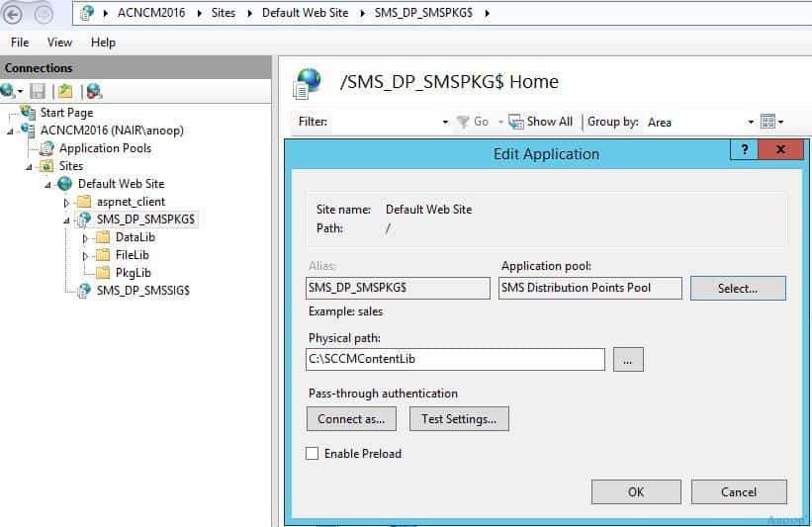Click SMS_DP_SMSPKG$ in the breadcrumb path

point(423,13)
